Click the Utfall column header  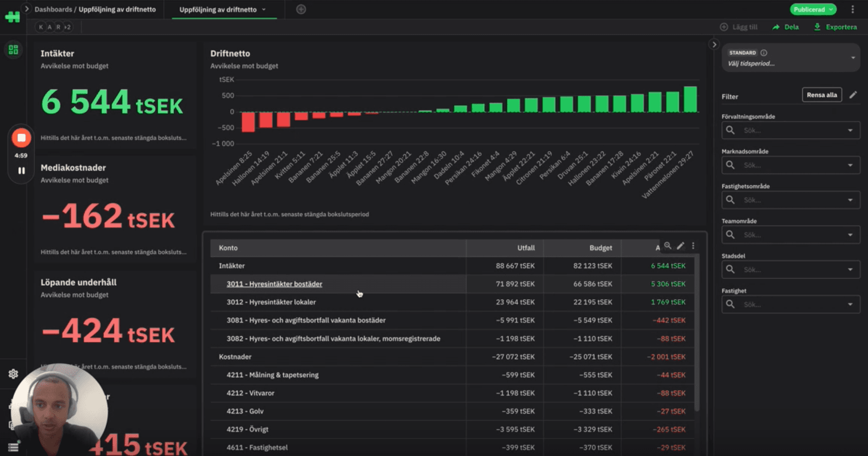[505, 248]
